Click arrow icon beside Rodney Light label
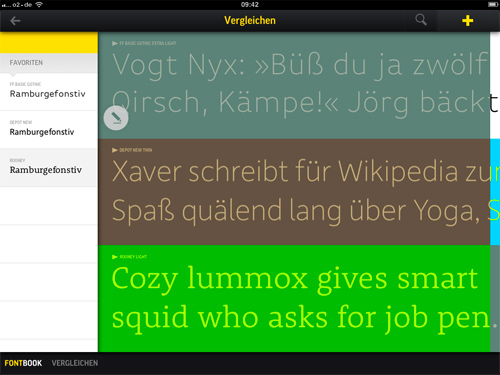Image resolution: width=500 pixels, height=375 pixels. point(115,257)
